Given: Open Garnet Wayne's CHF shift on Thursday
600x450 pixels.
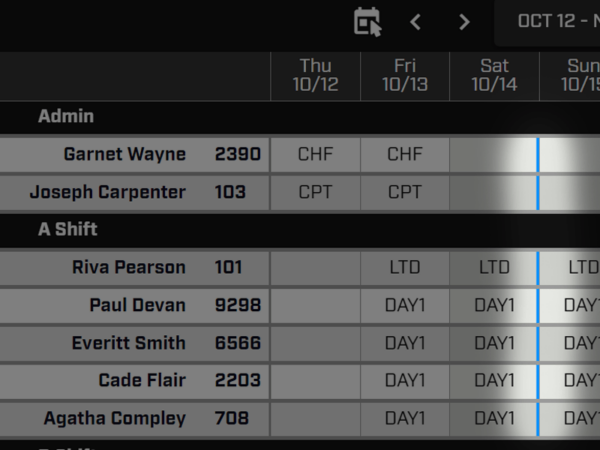Looking at the screenshot, I should click(x=315, y=154).
